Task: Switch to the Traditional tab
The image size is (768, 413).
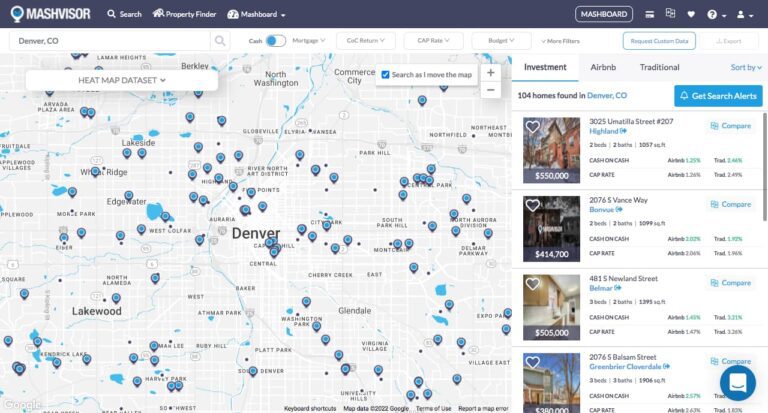Action: (x=659, y=67)
